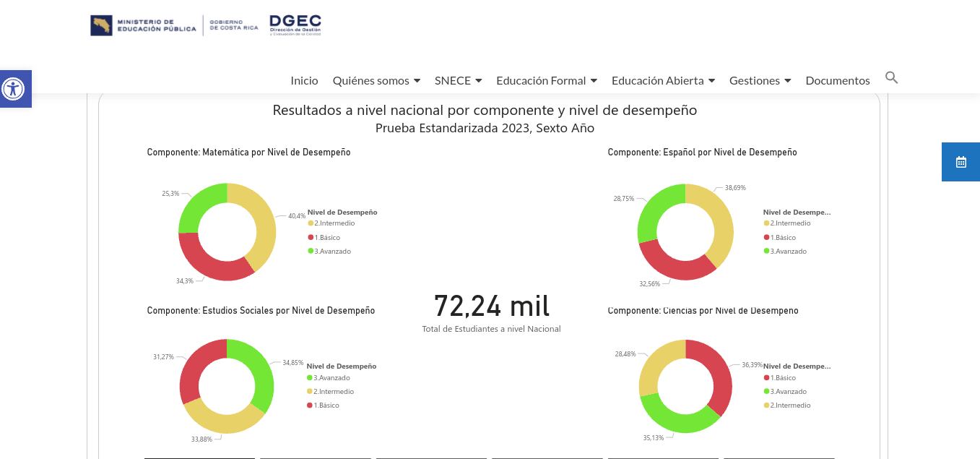Image resolution: width=980 pixels, height=459 pixels.
Task: Open the blue calendar side button
Action: click(961, 162)
